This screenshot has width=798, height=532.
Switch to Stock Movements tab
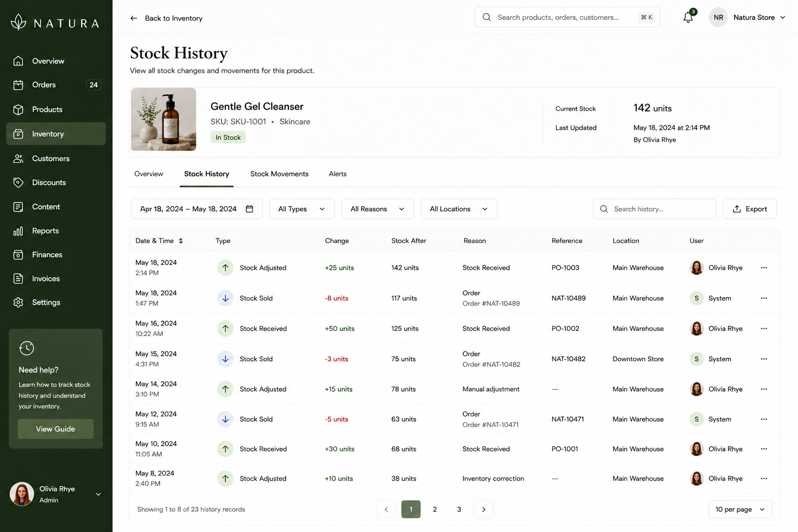(x=280, y=174)
